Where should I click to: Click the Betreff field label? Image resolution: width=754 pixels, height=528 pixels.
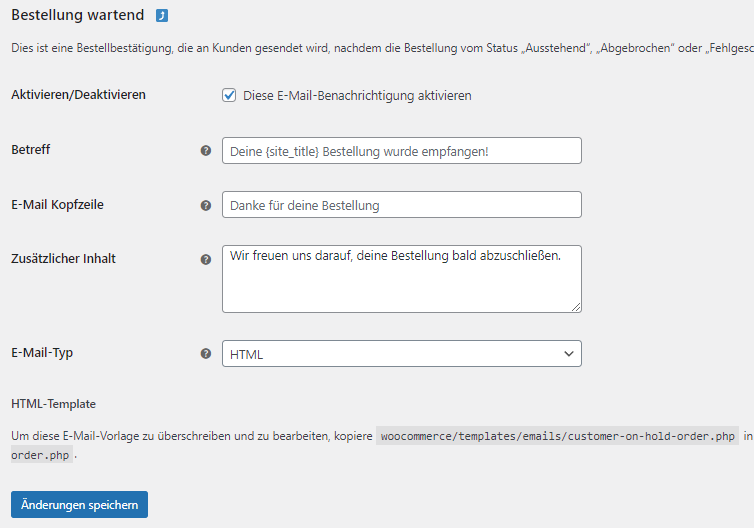31,150
